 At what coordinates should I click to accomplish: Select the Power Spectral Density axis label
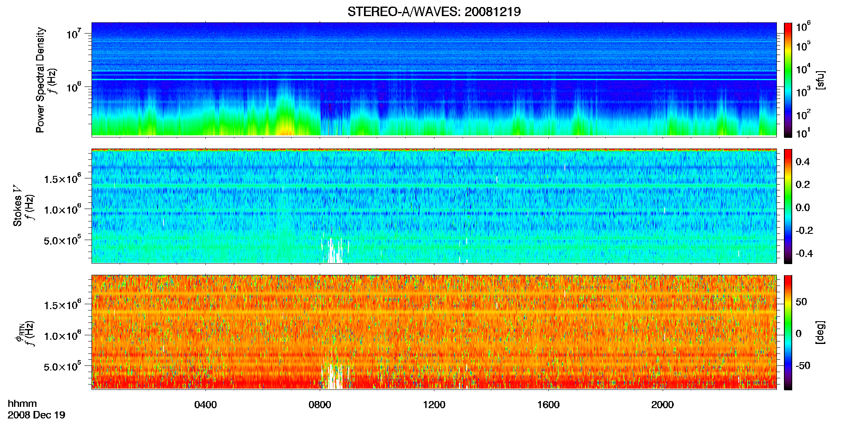coord(40,80)
